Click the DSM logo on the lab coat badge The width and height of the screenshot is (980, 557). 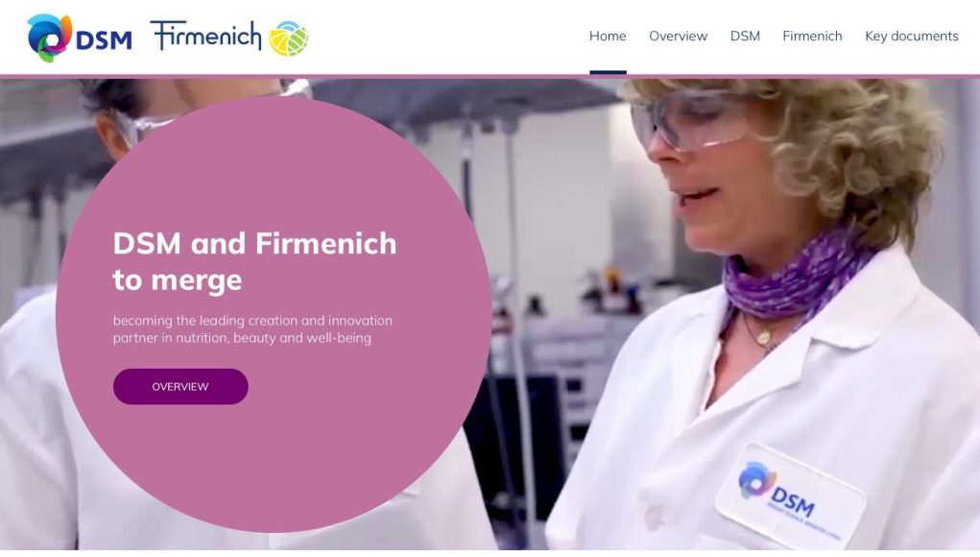click(777, 489)
